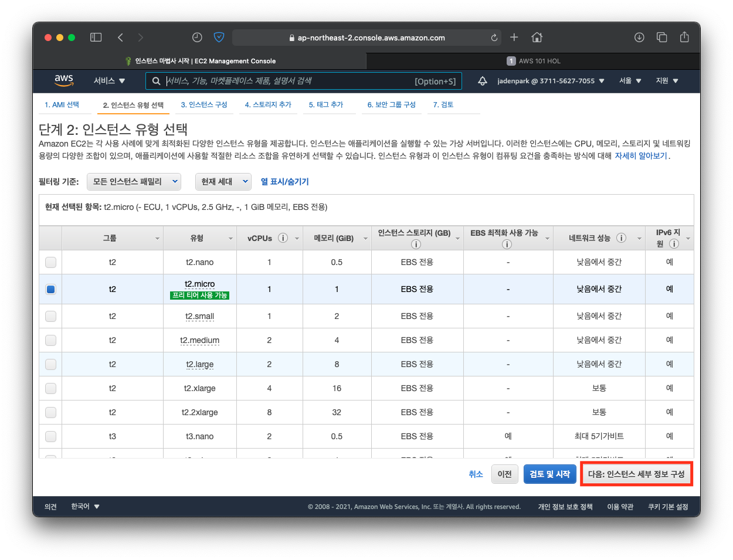Select the t3.nano row checkbox

(50, 436)
